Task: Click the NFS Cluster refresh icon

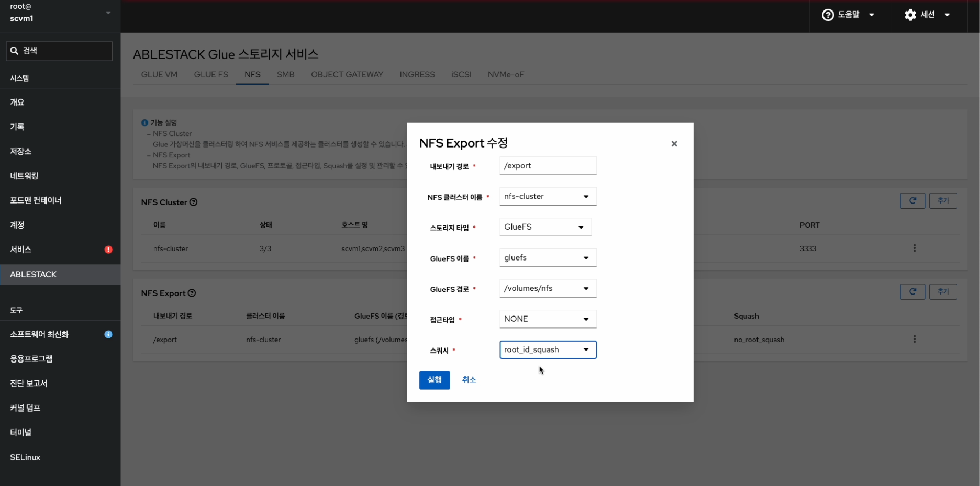Action: (x=912, y=200)
